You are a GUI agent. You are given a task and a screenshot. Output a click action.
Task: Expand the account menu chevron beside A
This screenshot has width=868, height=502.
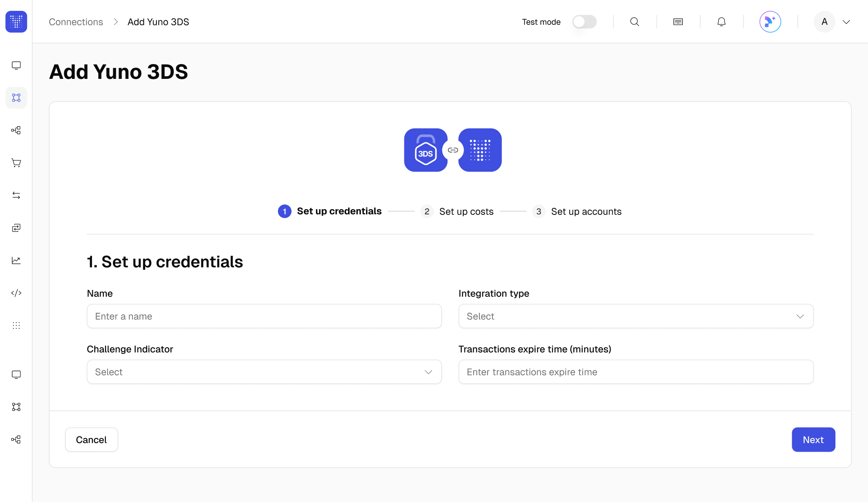(846, 22)
